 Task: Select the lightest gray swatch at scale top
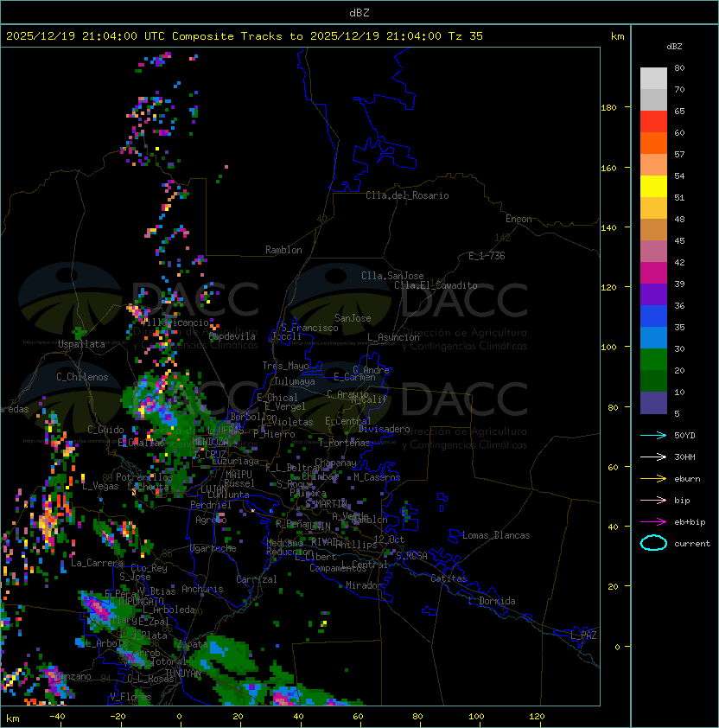point(653,79)
